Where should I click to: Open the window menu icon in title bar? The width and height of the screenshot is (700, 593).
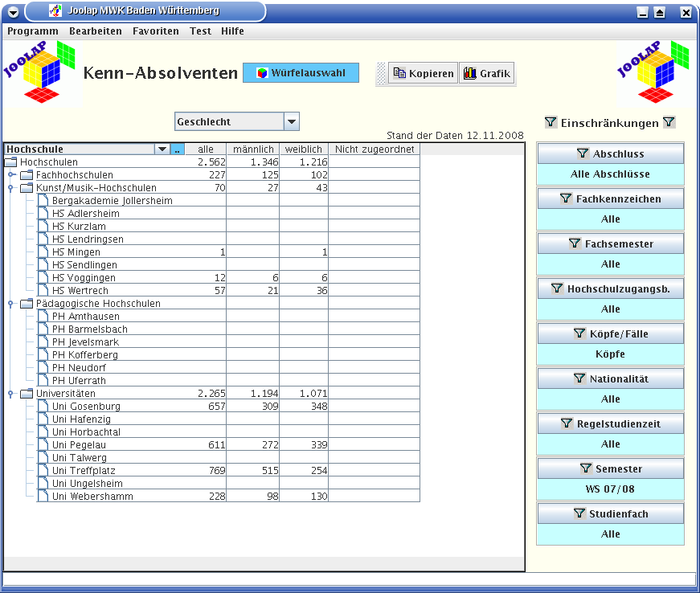[x=13, y=12]
